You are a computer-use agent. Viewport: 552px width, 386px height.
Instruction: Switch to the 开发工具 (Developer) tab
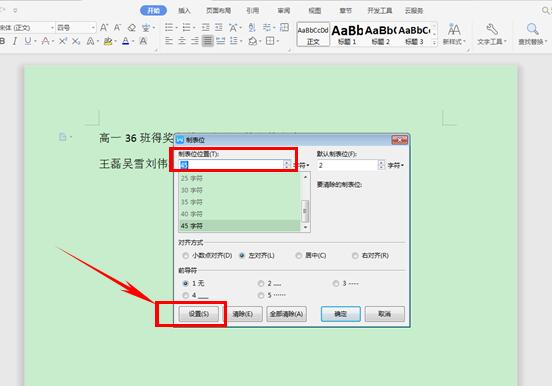[x=380, y=11]
